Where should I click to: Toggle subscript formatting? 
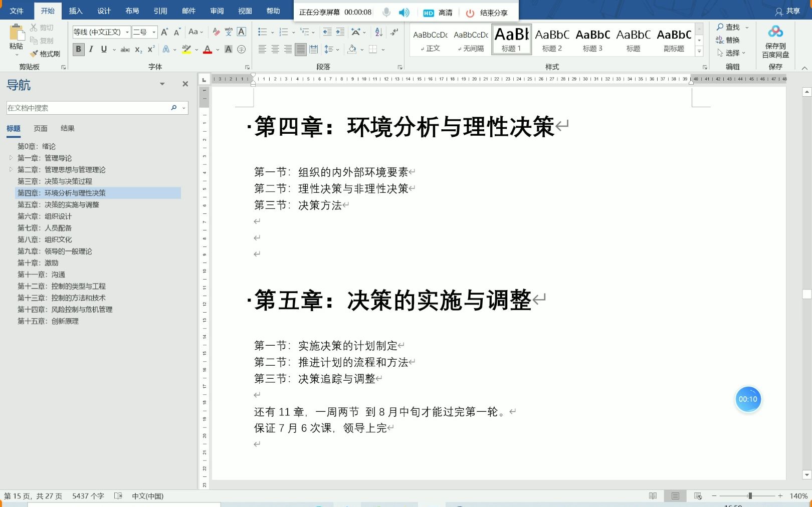[x=138, y=49]
